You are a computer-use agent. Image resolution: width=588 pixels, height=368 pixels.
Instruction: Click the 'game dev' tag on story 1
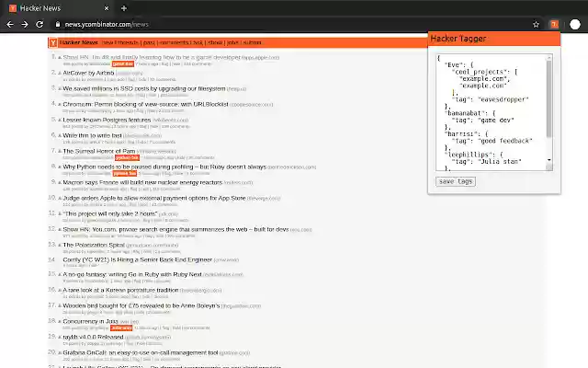(123, 64)
